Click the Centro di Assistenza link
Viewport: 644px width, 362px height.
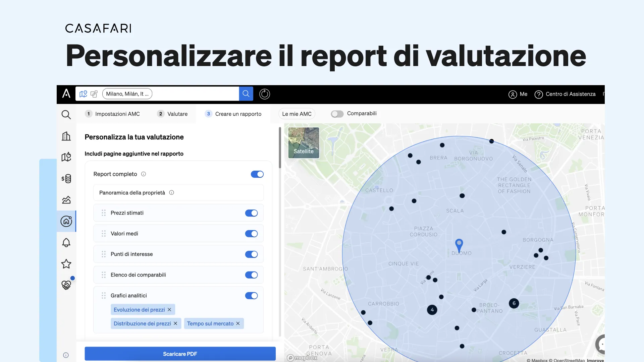pos(571,94)
